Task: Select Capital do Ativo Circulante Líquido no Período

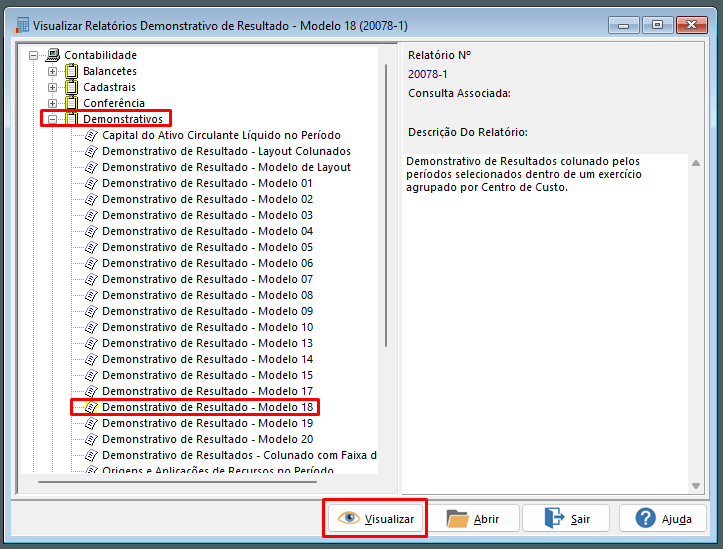Action: tap(221, 135)
